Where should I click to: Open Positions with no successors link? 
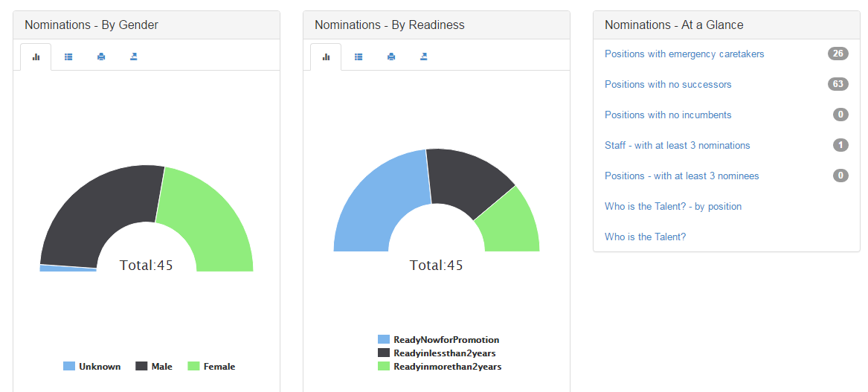click(x=668, y=84)
